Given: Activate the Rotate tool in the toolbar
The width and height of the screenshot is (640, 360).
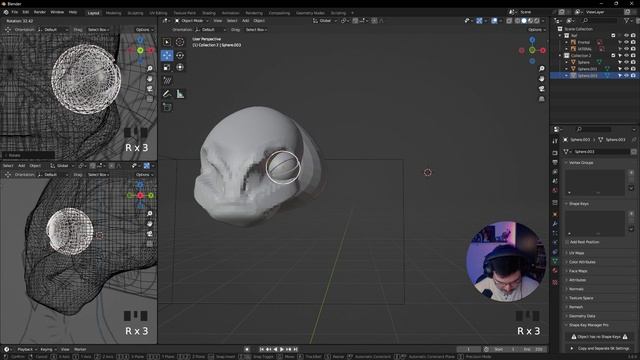Looking at the screenshot, I should [x=180, y=55].
